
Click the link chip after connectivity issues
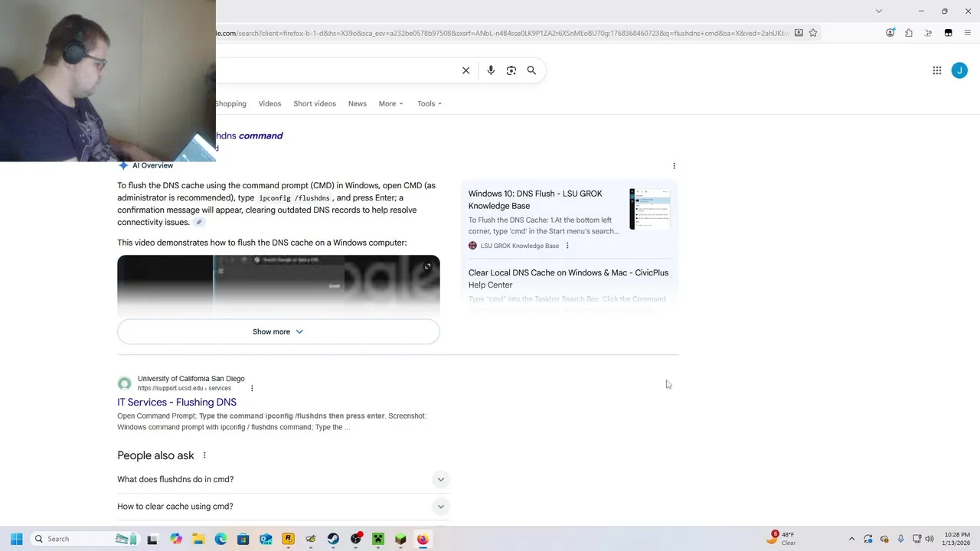[x=199, y=222]
